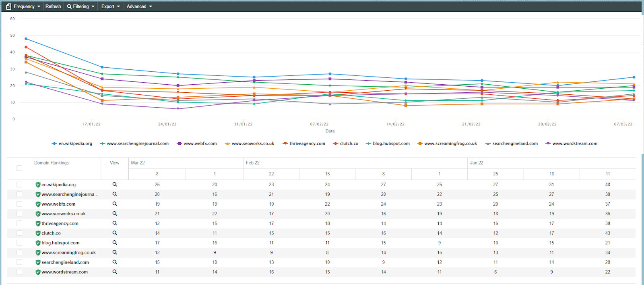Check the thriveagency.com row checkbox
This screenshot has height=285, width=644.
point(19,223)
